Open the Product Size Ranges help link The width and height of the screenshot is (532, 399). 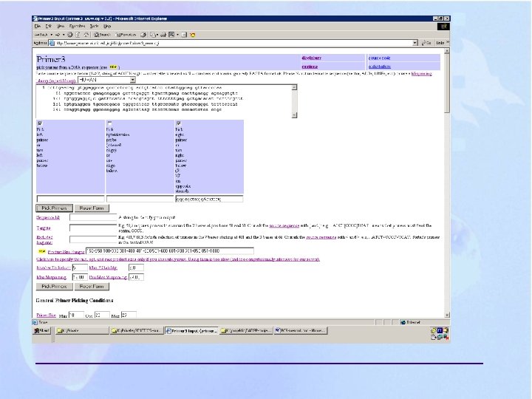pos(66,252)
